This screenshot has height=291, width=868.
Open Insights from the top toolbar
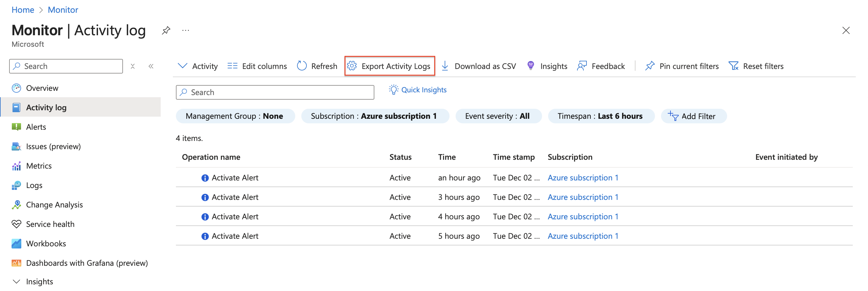[x=553, y=66]
